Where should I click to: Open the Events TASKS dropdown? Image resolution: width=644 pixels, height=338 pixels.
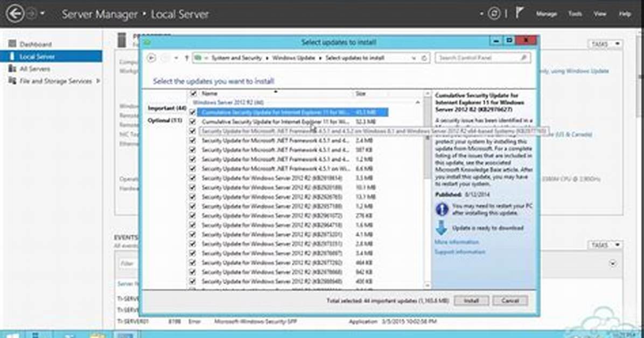pyautogui.click(x=605, y=245)
